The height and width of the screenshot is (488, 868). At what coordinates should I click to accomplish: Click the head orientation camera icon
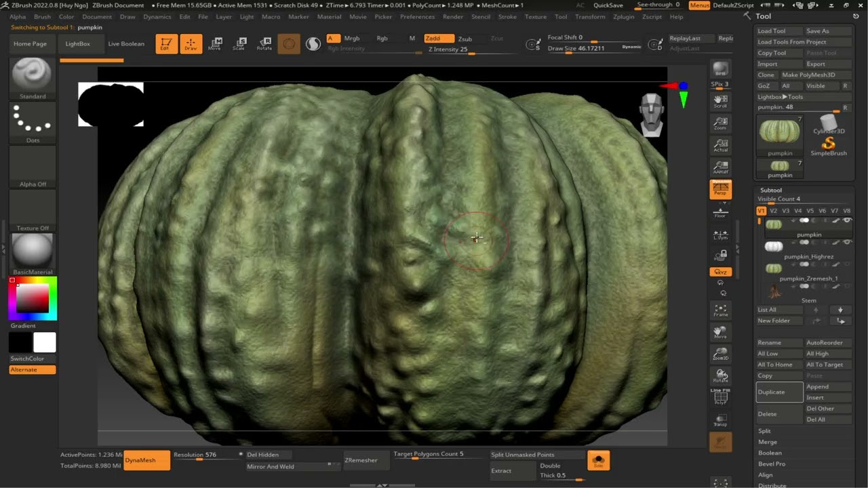tap(651, 115)
